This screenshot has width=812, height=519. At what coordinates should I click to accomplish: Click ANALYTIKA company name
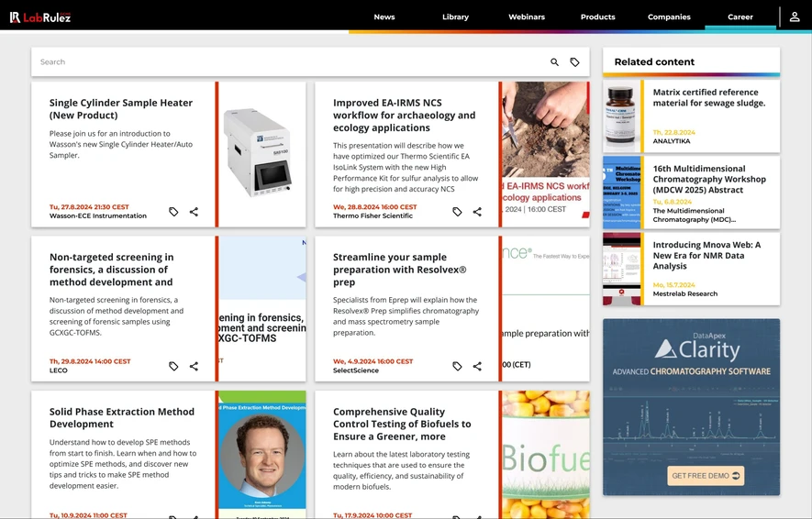tap(671, 140)
